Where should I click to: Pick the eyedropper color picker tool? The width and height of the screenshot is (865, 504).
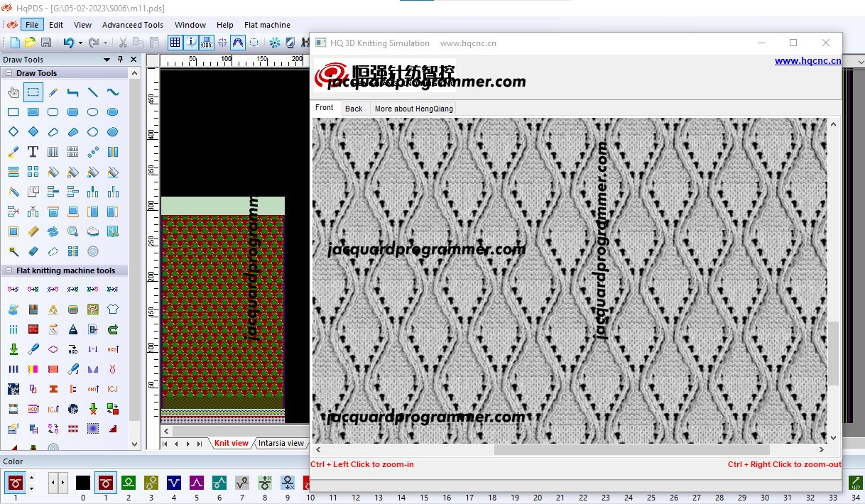[x=13, y=152]
